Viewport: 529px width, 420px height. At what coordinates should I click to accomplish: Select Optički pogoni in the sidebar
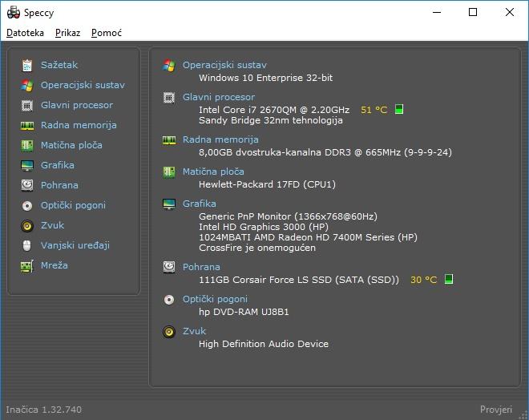click(73, 205)
